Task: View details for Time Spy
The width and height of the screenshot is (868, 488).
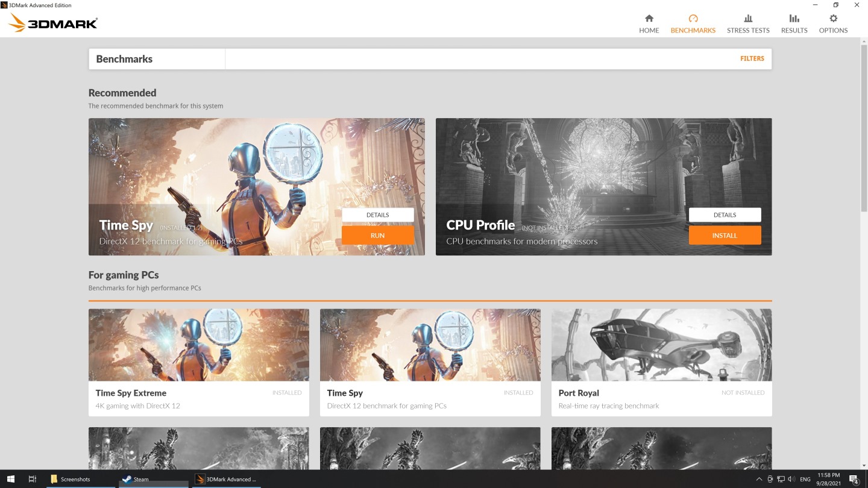Action: 378,214
